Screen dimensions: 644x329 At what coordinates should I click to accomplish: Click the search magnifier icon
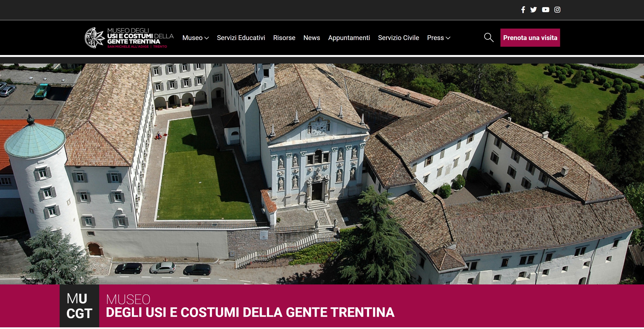pos(489,37)
